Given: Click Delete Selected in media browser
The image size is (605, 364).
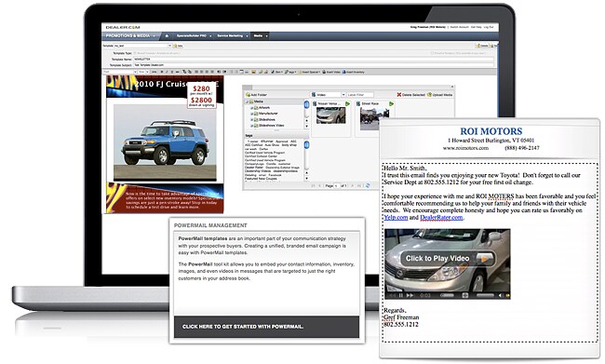Looking at the screenshot, I should pyautogui.click(x=410, y=95).
